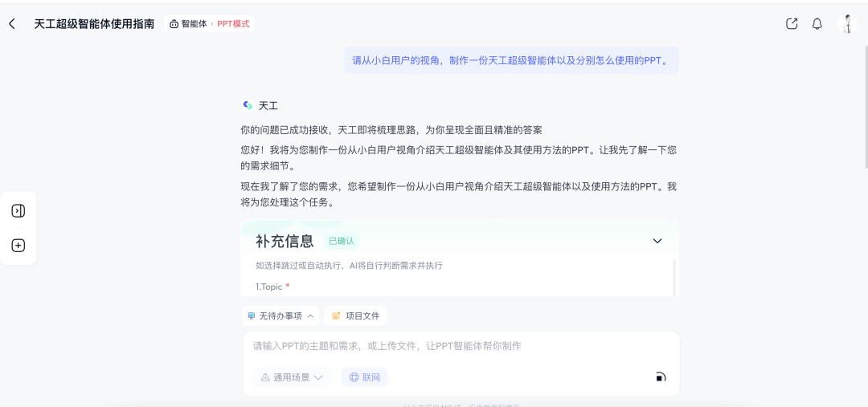
Task: Open notifications bell icon
Action: click(817, 24)
